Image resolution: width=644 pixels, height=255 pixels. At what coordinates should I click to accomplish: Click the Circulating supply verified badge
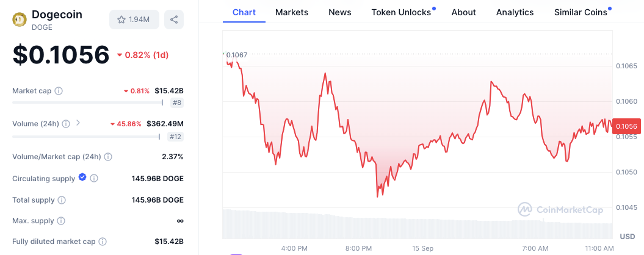tap(82, 178)
